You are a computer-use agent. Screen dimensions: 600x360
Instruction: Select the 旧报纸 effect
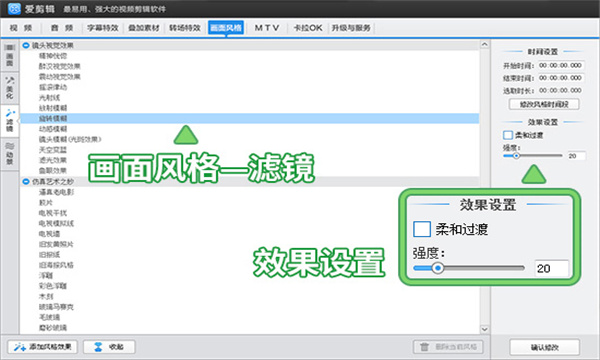pos(49,254)
